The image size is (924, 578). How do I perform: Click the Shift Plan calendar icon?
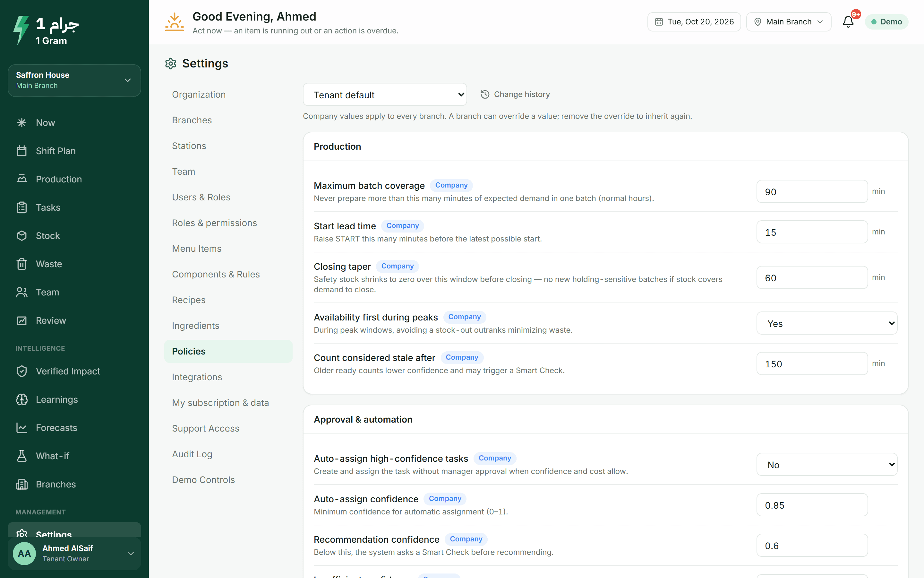pyautogui.click(x=22, y=151)
